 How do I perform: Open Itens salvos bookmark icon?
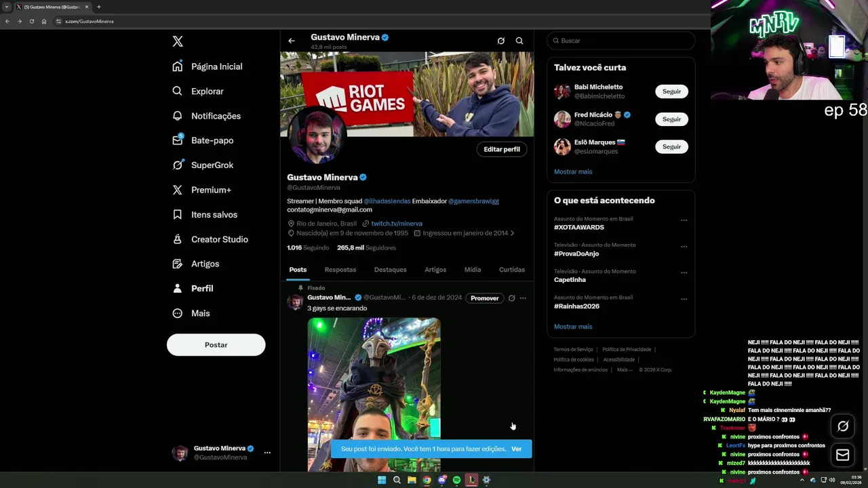[x=178, y=214]
